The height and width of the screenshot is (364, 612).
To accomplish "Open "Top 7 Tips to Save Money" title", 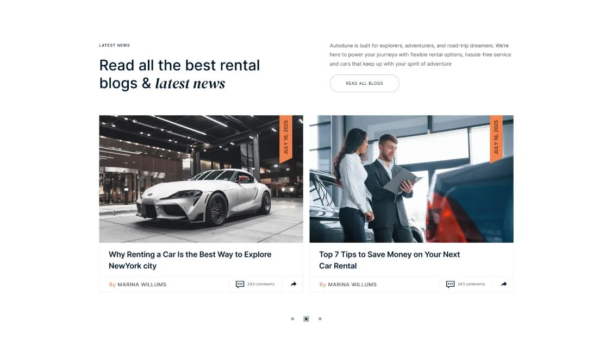I will [x=390, y=260].
